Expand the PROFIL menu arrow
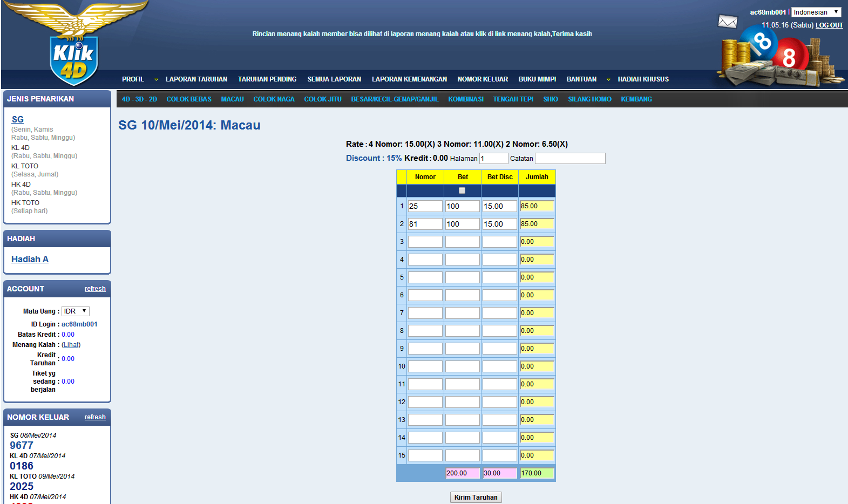This screenshot has width=848, height=504. 156,80
